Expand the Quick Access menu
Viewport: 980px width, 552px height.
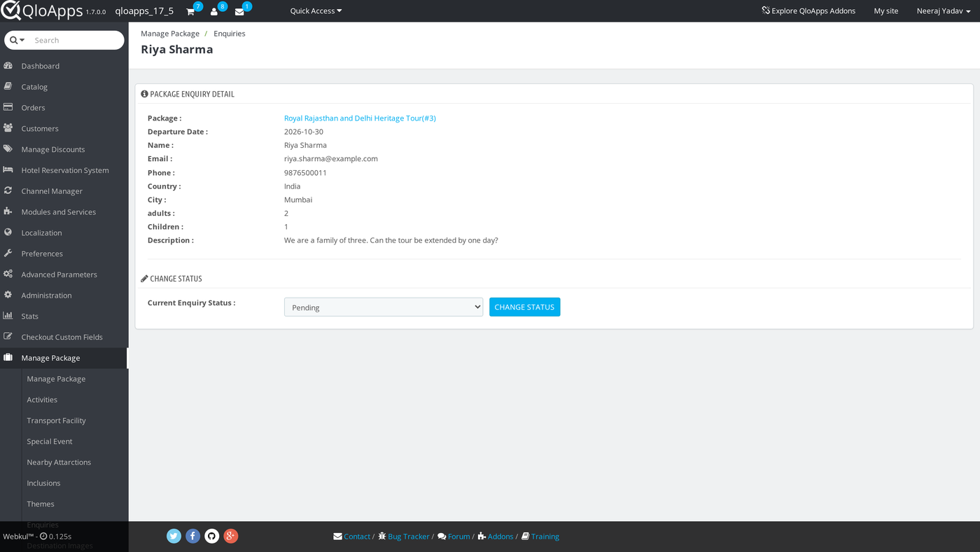(x=316, y=11)
